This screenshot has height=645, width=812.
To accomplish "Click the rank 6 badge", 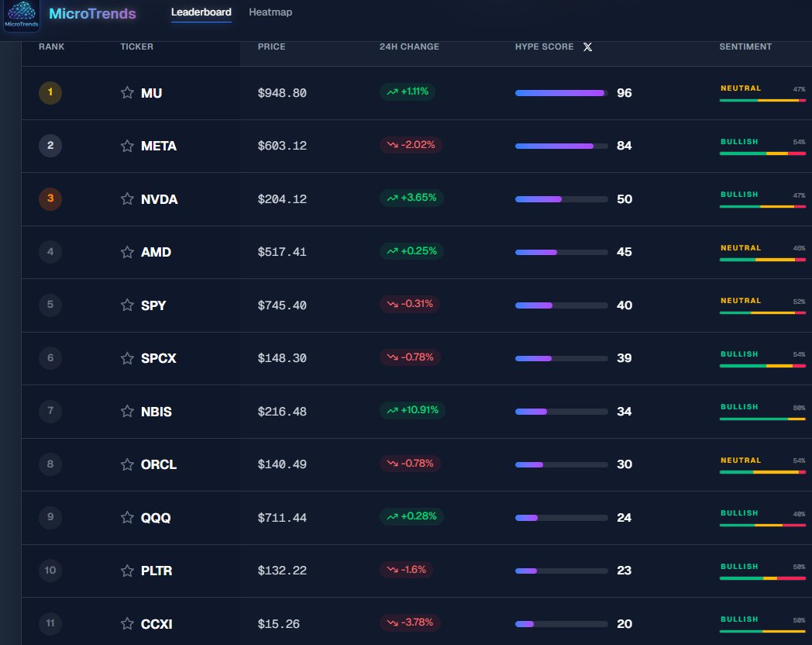I will [x=50, y=358].
